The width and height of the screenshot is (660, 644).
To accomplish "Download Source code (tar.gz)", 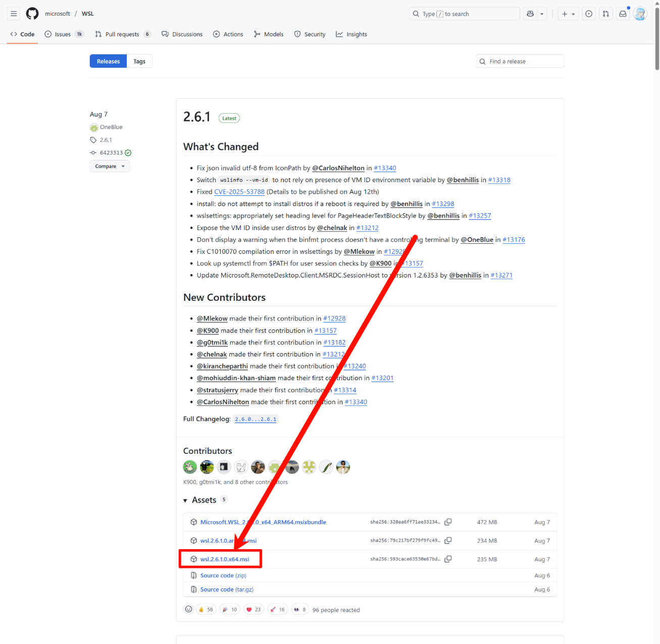I will coord(227,589).
